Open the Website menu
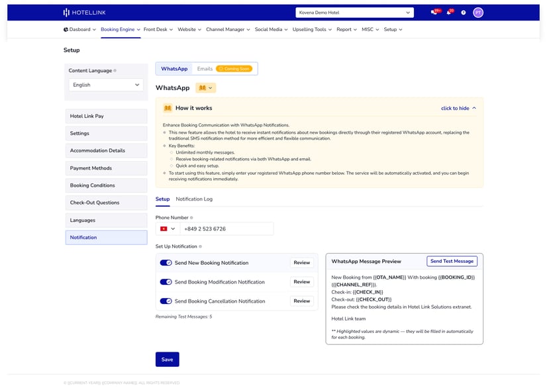Image resolution: width=547 pixels, height=392 pixels. point(189,30)
